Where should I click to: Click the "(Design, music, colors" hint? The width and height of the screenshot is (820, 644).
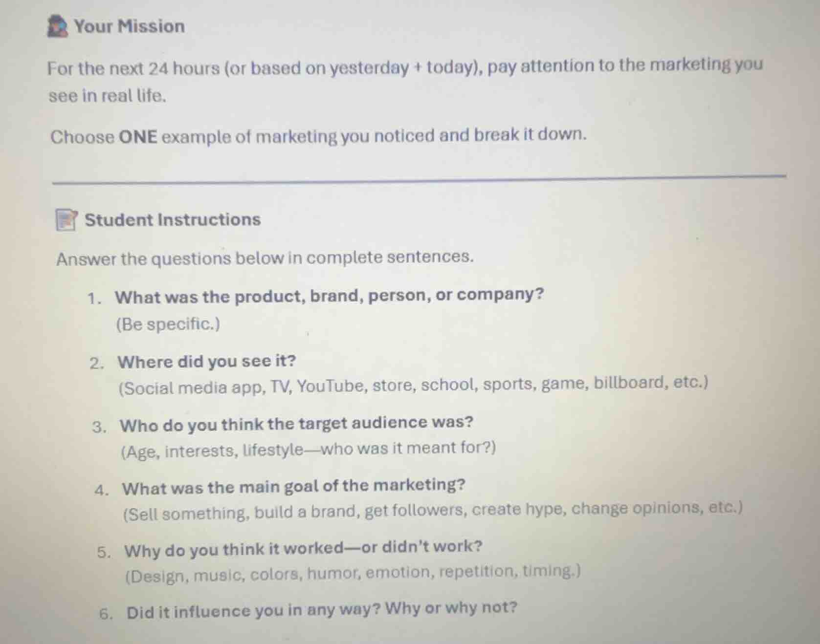(x=353, y=574)
